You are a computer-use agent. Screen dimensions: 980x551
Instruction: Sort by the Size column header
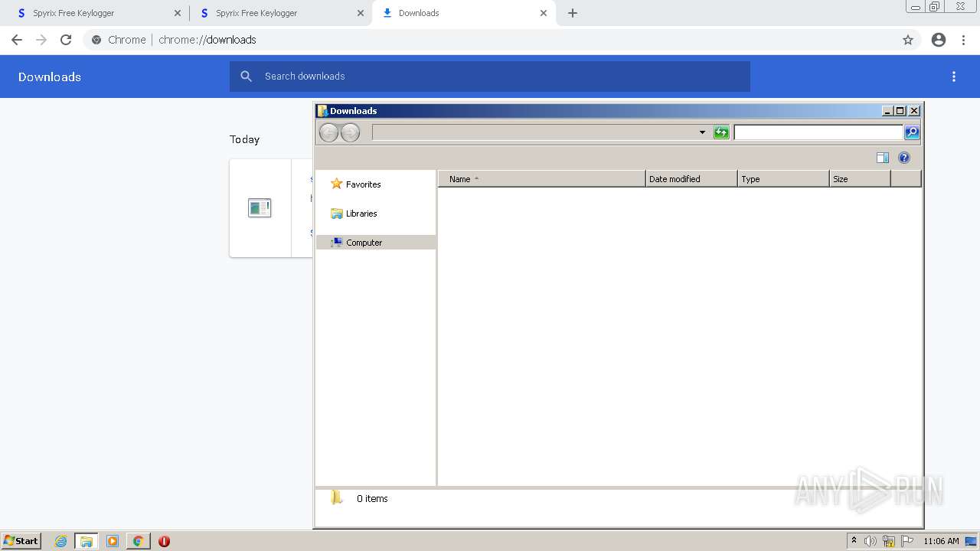[x=860, y=179]
